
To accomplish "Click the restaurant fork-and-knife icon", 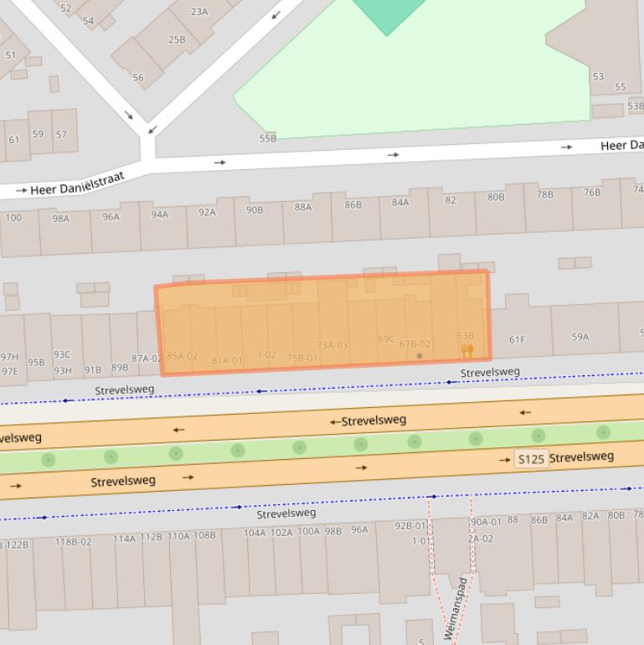I will [x=467, y=351].
